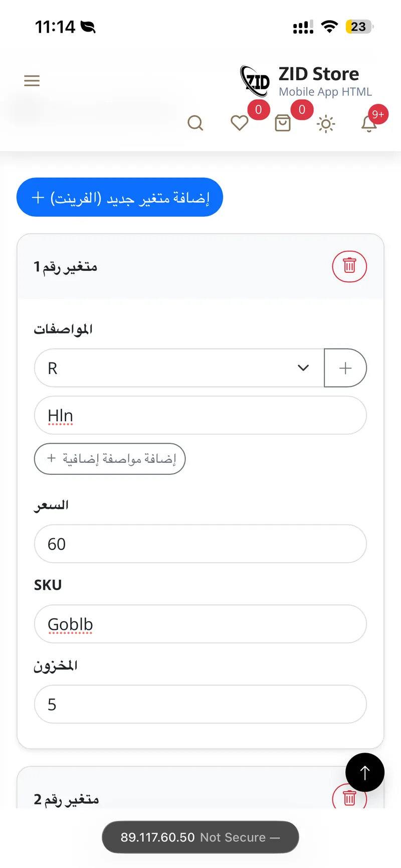Open the wishlist heart icon
Image resolution: width=401 pixels, height=868 pixels.
[x=239, y=123]
